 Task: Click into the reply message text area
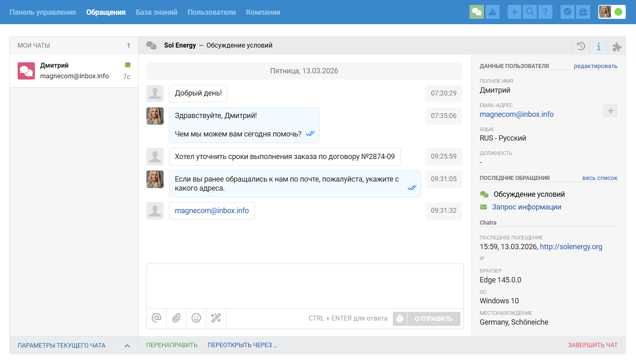pyautogui.click(x=305, y=286)
